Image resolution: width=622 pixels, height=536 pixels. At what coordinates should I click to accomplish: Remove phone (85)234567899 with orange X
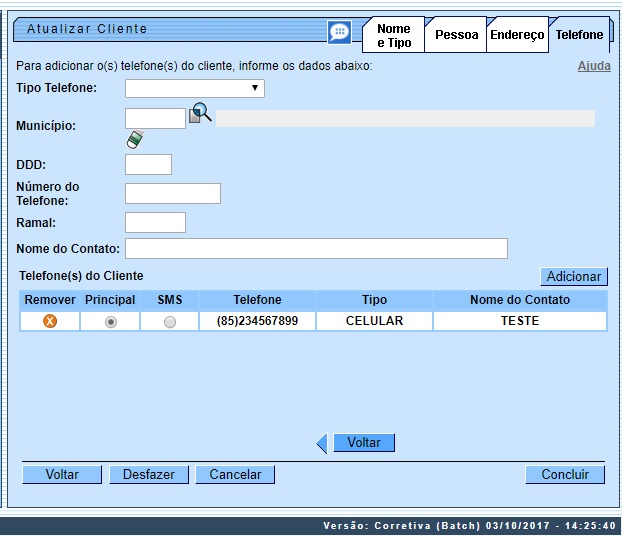pyautogui.click(x=49, y=321)
